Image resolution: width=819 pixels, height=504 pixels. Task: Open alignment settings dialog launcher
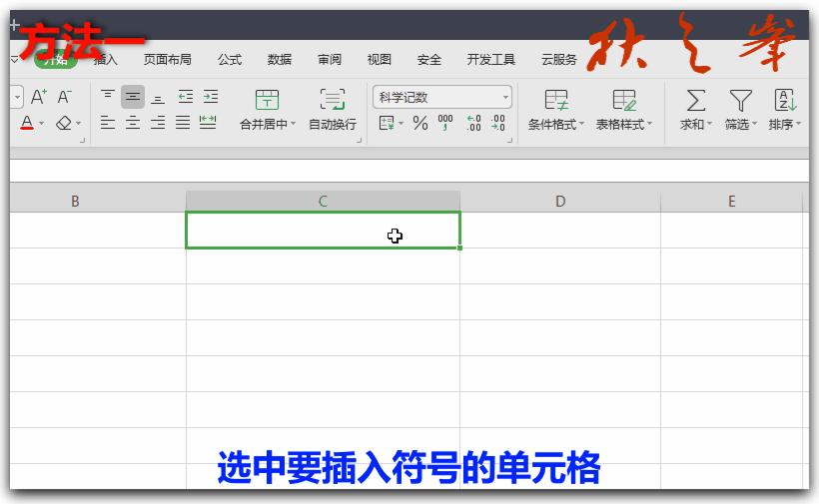pyautogui.click(x=359, y=140)
